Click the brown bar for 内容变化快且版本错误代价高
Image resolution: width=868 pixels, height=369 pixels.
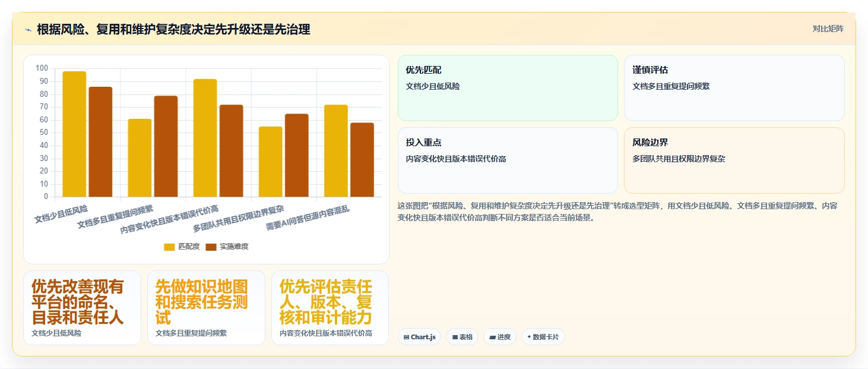point(231,150)
